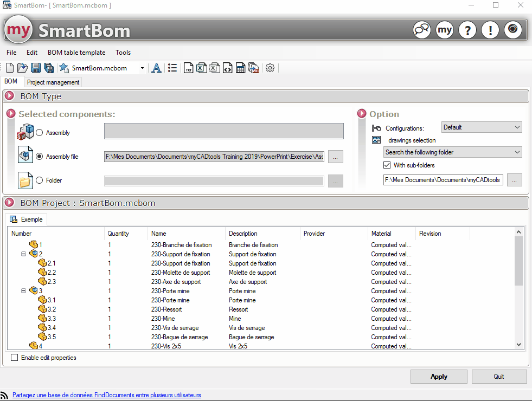Open the font settings with the A icon

[x=156, y=68]
